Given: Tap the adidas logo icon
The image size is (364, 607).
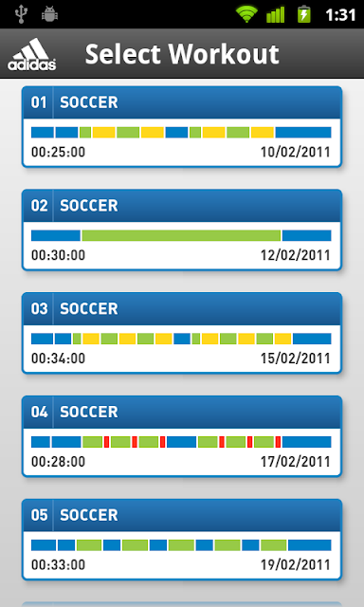Looking at the screenshot, I should [31, 54].
